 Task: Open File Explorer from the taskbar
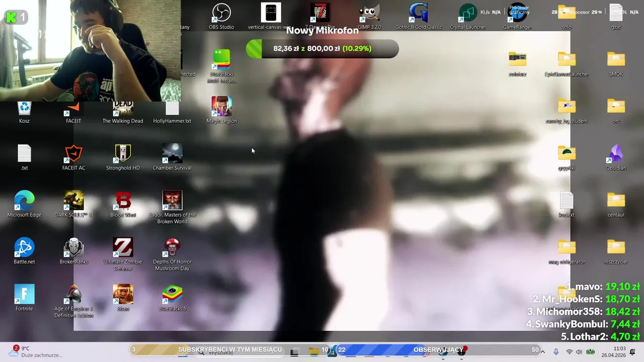pos(313,352)
